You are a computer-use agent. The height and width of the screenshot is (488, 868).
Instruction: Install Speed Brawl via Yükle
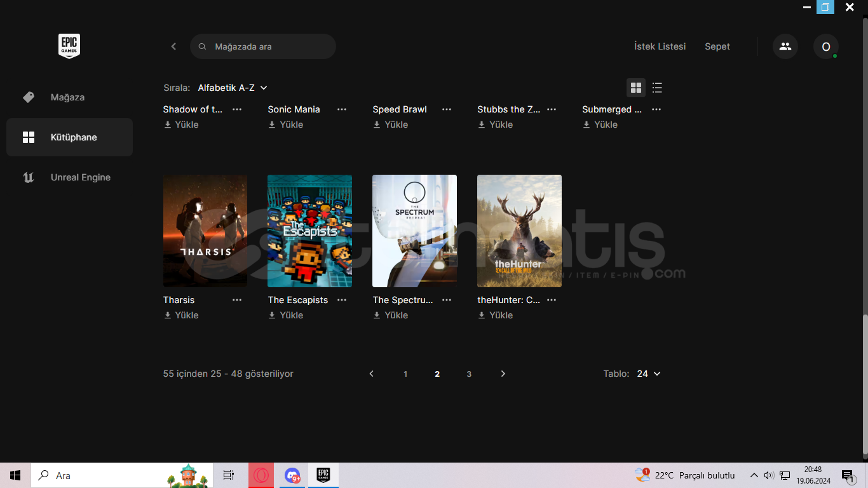pos(391,125)
